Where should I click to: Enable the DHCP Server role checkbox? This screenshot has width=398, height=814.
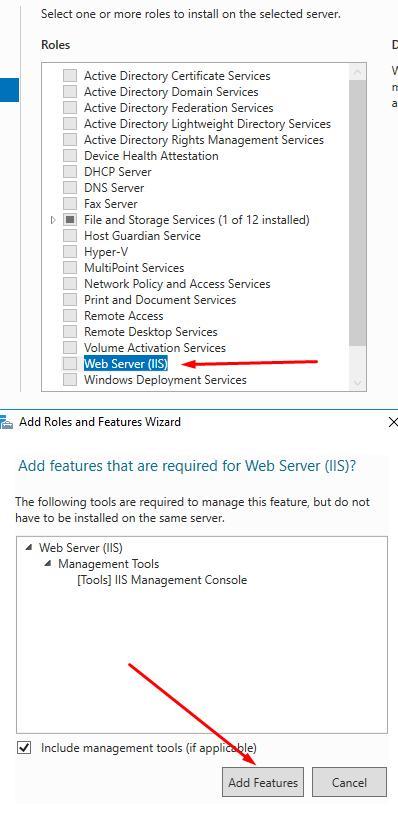pyautogui.click(x=70, y=172)
